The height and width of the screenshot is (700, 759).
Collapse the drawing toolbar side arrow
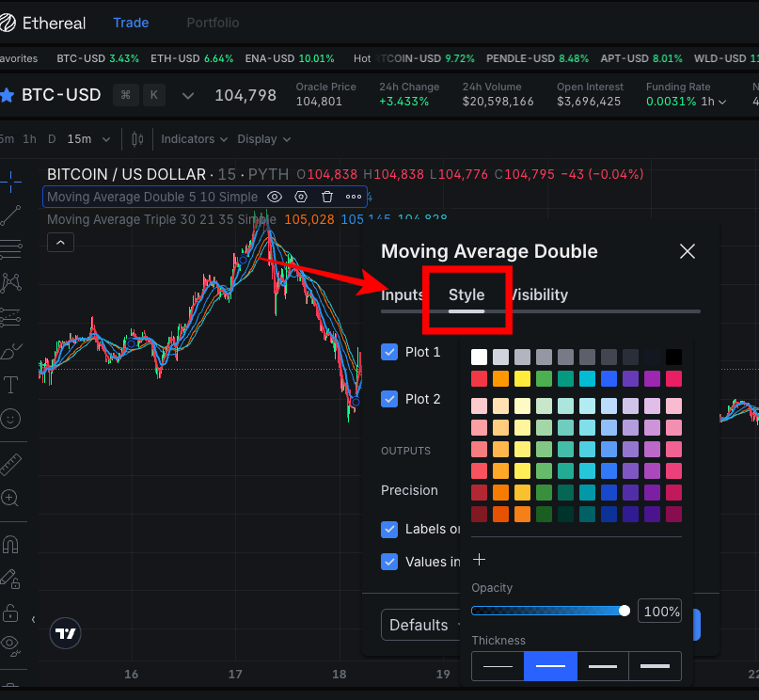[x=34, y=620]
